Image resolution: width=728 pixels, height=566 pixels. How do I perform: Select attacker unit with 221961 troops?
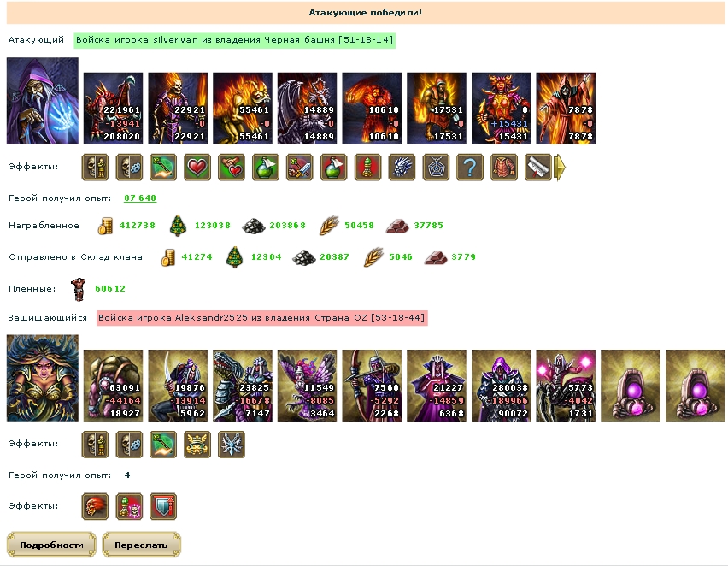pos(114,109)
